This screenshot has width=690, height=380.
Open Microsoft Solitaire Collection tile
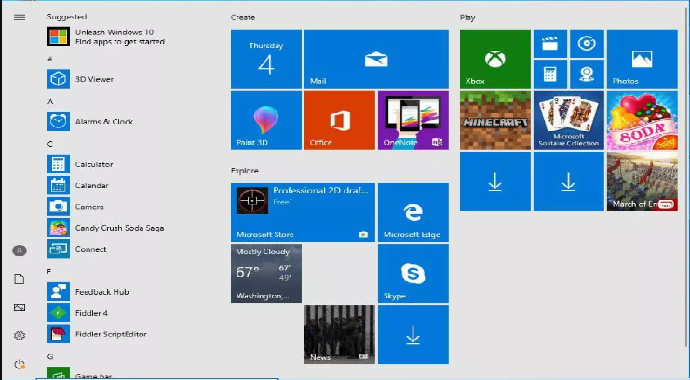coord(569,121)
